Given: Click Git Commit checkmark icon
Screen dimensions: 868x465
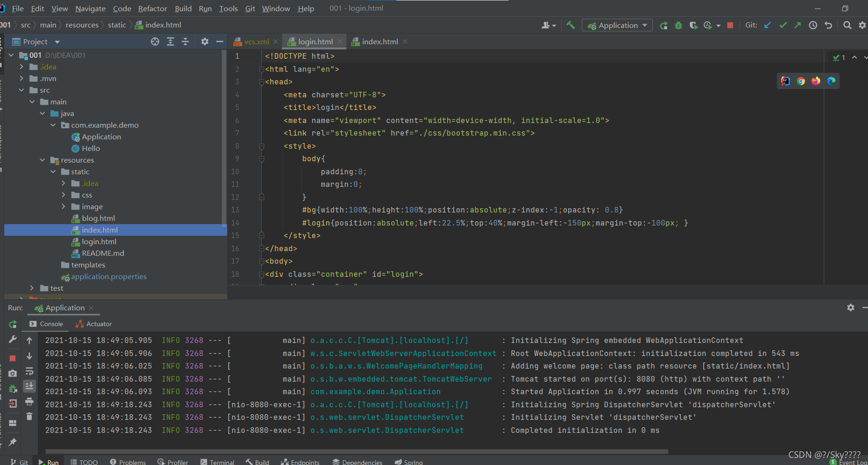Looking at the screenshot, I should click(783, 25).
